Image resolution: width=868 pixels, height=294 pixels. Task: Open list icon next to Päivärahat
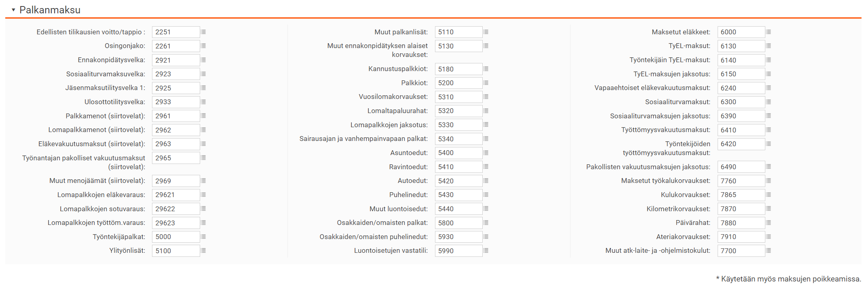pos(769,223)
